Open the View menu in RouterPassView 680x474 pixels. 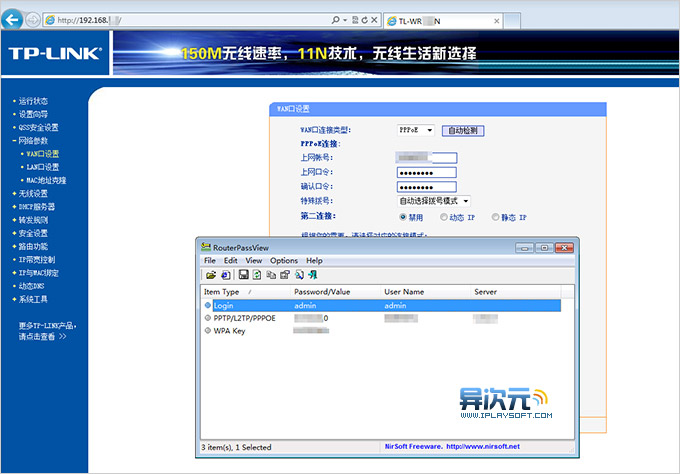point(254,260)
